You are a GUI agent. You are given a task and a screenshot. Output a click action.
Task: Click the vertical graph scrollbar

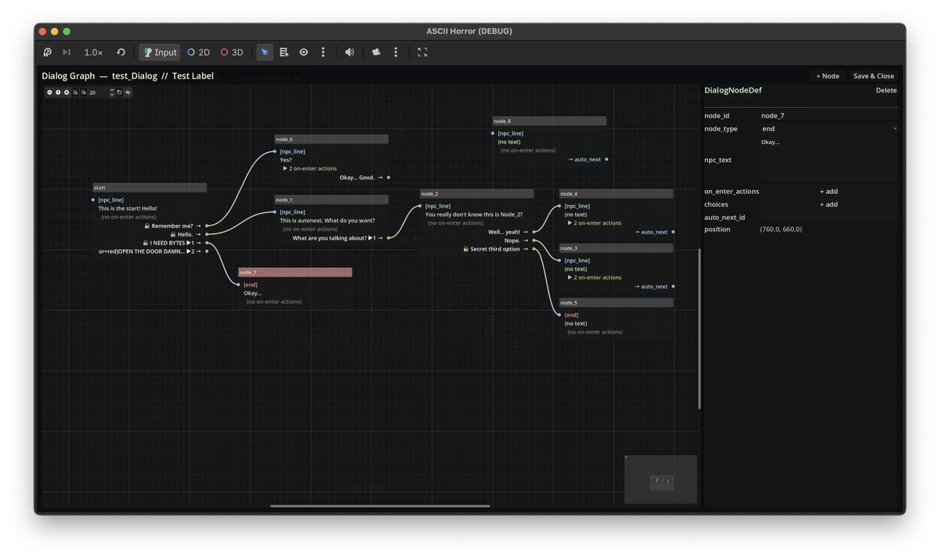699,328
